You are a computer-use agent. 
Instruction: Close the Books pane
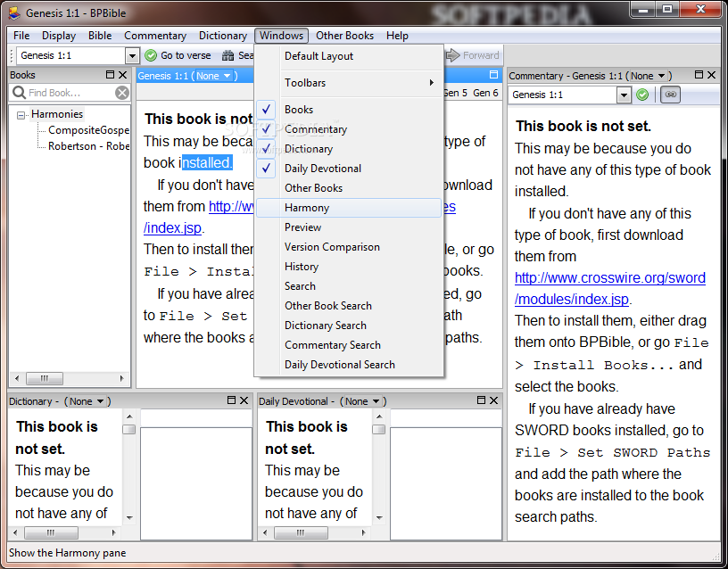point(122,75)
